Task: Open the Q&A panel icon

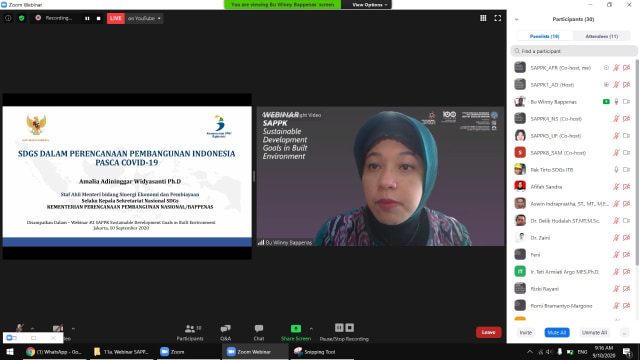Action: (x=225, y=329)
